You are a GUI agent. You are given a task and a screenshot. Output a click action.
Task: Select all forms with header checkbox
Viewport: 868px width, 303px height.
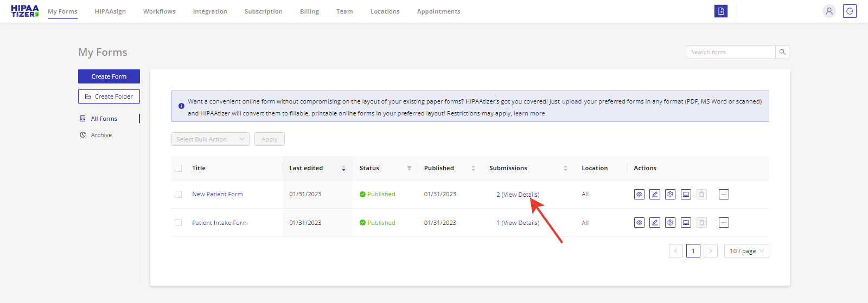point(178,169)
